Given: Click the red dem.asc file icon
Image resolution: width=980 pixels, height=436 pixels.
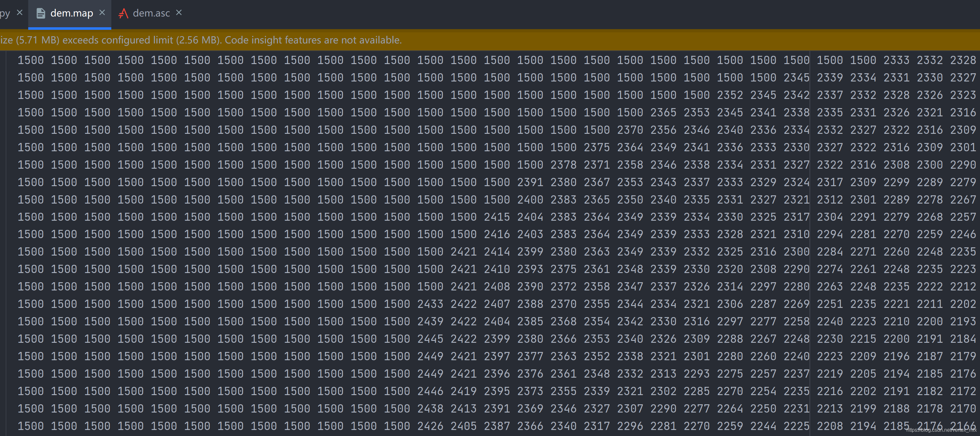Looking at the screenshot, I should pos(123,13).
